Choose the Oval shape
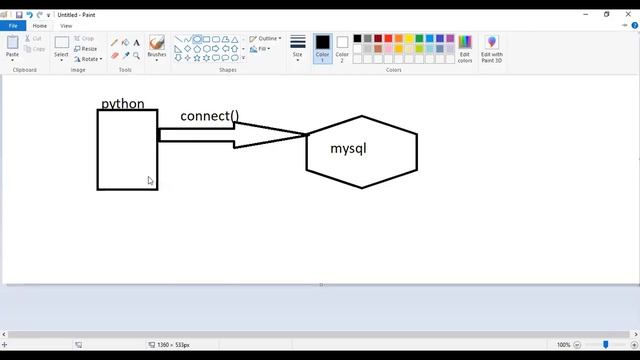Image resolution: width=640 pixels, height=360 pixels. click(197, 40)
